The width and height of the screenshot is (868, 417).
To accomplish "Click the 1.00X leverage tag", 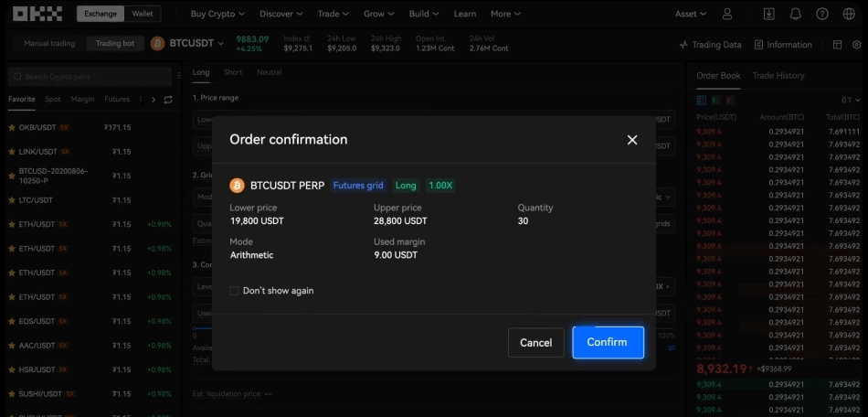I will click(x=440, y=186).
